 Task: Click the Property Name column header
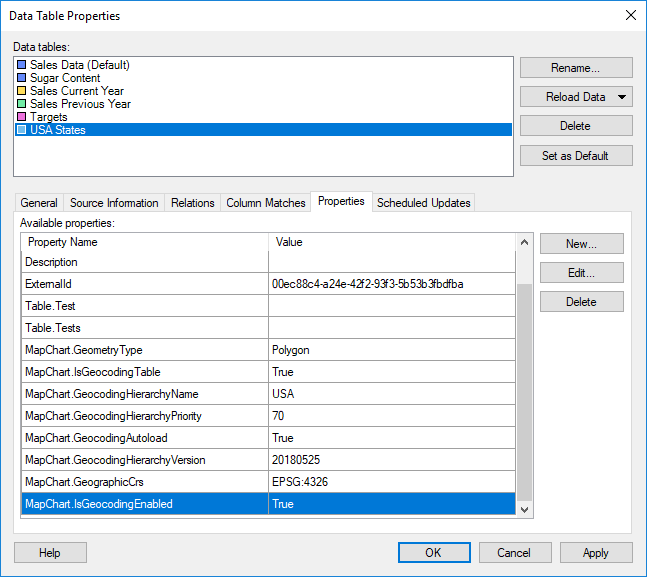point(145,242)
